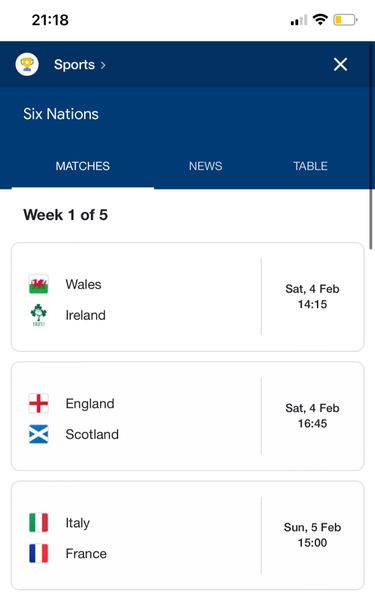Expand the Sports chevron arrow
The height and width of the screenshot is (600, 375).
[x=103, y=65]
